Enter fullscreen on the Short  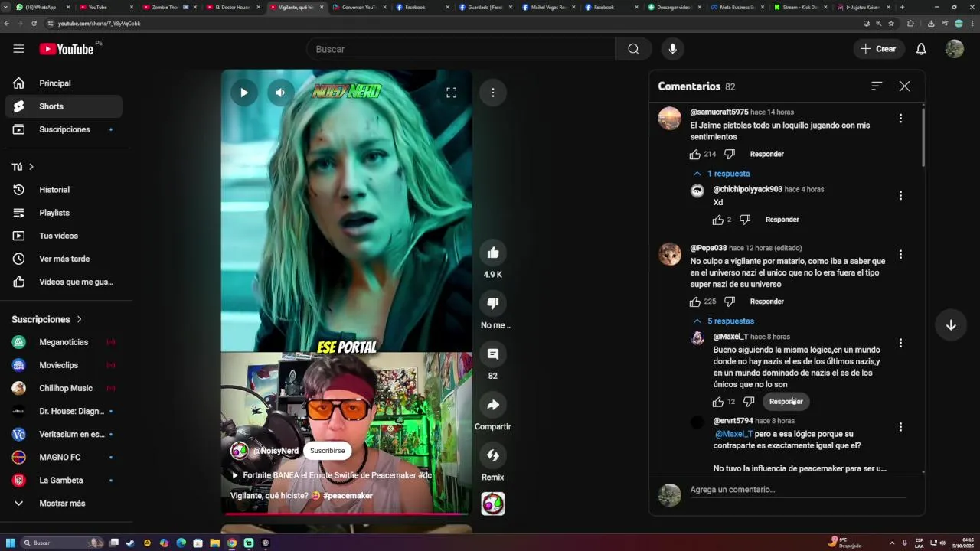[451, 93]
